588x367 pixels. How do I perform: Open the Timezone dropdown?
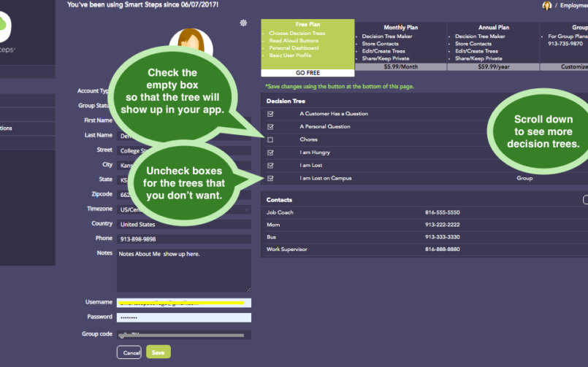coord(184,209)
